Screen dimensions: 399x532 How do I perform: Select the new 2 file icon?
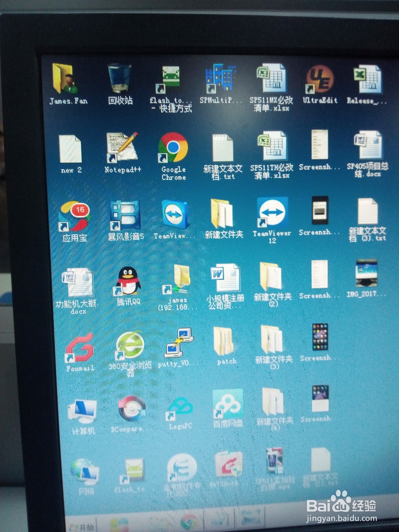71,154
